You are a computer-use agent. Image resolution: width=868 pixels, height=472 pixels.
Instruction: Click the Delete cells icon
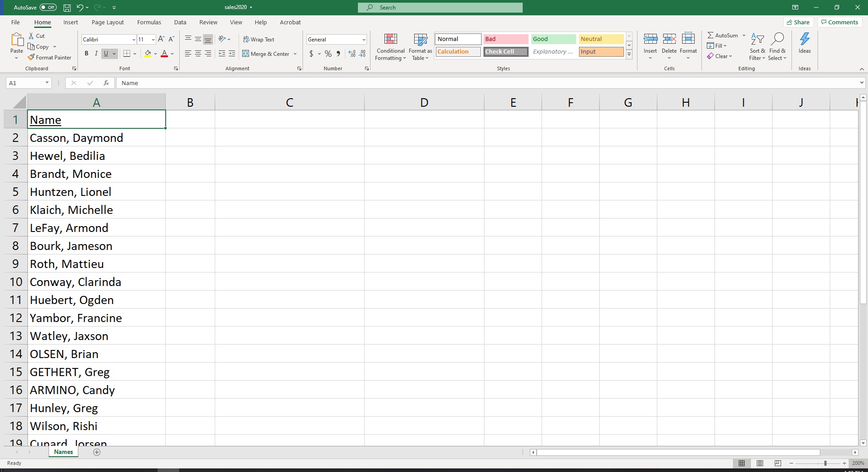click(x=669, y=39)
